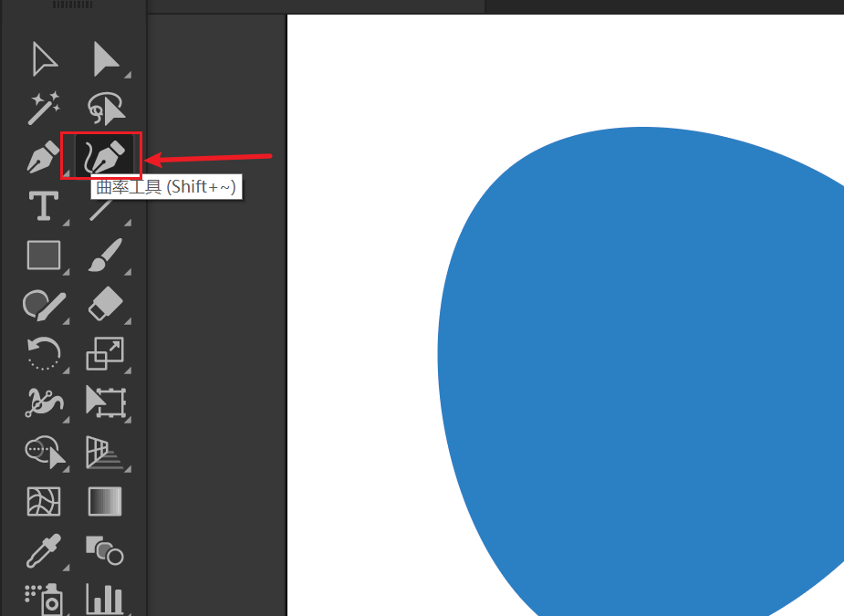Select the Gradient tool
The image size is (844, 616).
pyautogui.click(x=105, y=501)
